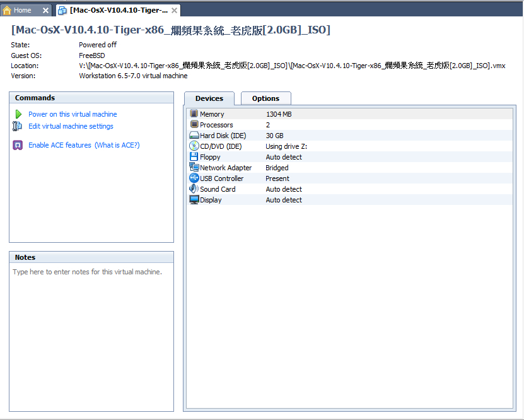Select the USB Controller icon

coord(194,178)
